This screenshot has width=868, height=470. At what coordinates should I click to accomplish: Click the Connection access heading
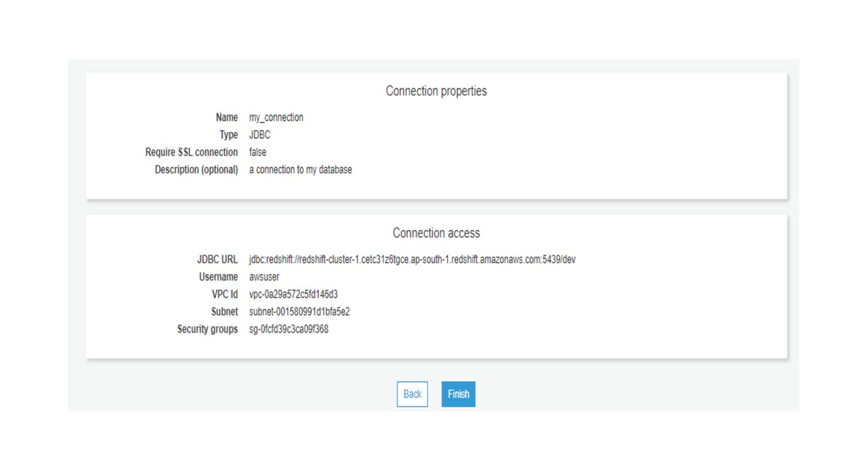(436, 233)
